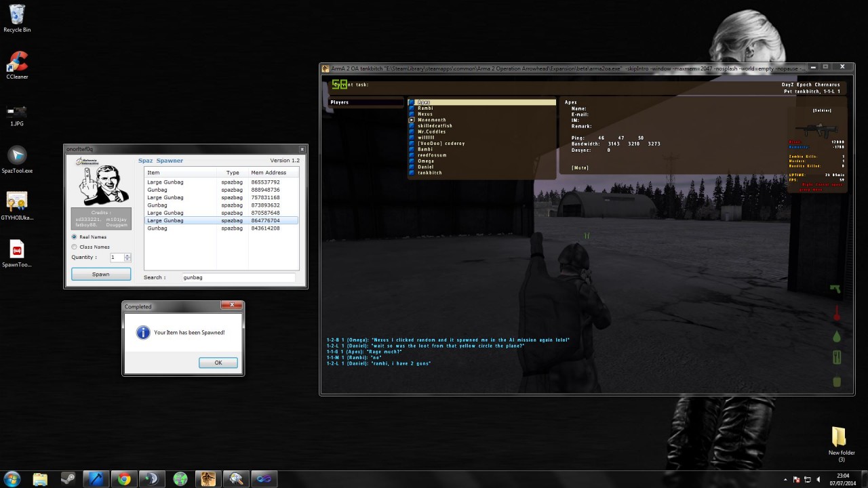
Task: Close the Spaz Spawner window
Action: tap(302, 149)
